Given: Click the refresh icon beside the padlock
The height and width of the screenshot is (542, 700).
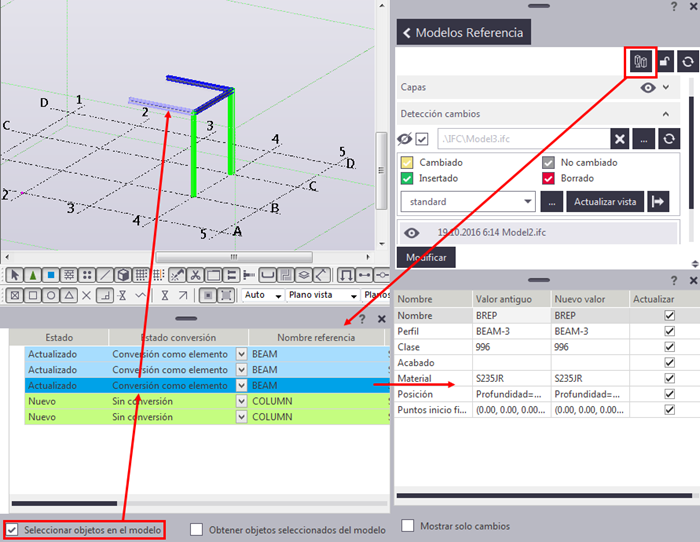Looking at the screenshot, I should coord(687,62).
